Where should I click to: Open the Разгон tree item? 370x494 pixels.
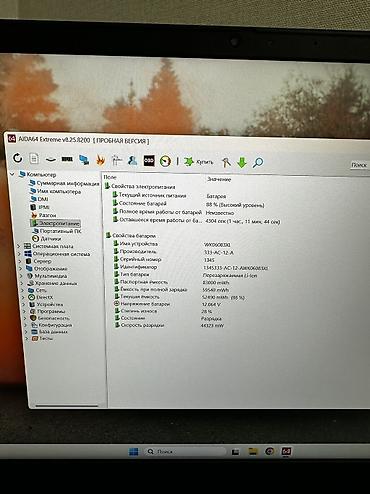pos(48,215)
